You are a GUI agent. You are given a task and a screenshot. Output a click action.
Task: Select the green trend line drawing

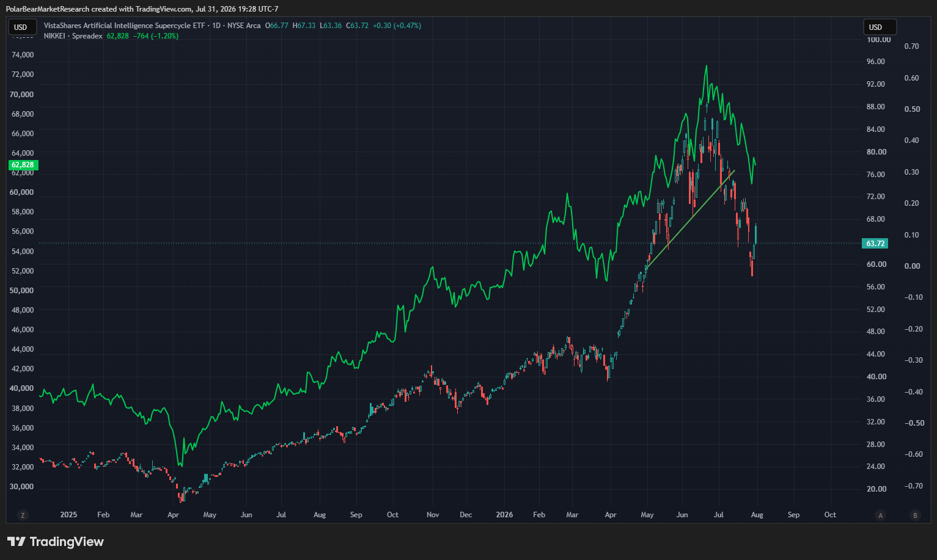tap(691, 219)
